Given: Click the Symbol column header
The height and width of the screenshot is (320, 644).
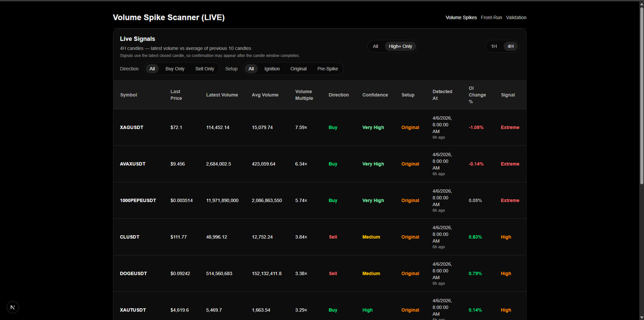Looking at the screenshot, I should tap(129, 95).
